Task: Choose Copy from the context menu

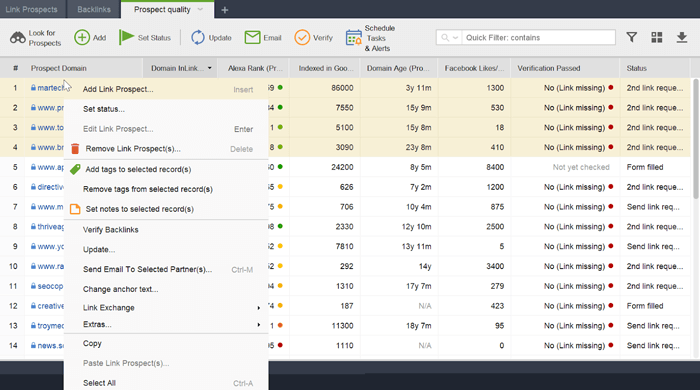Action: pos(167,343)
